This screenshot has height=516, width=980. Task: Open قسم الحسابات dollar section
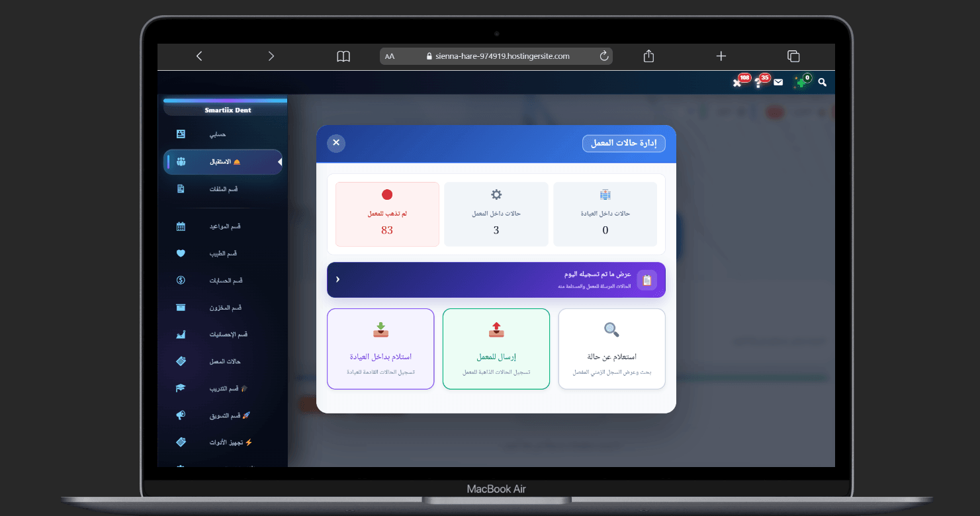tap(223, 280)
